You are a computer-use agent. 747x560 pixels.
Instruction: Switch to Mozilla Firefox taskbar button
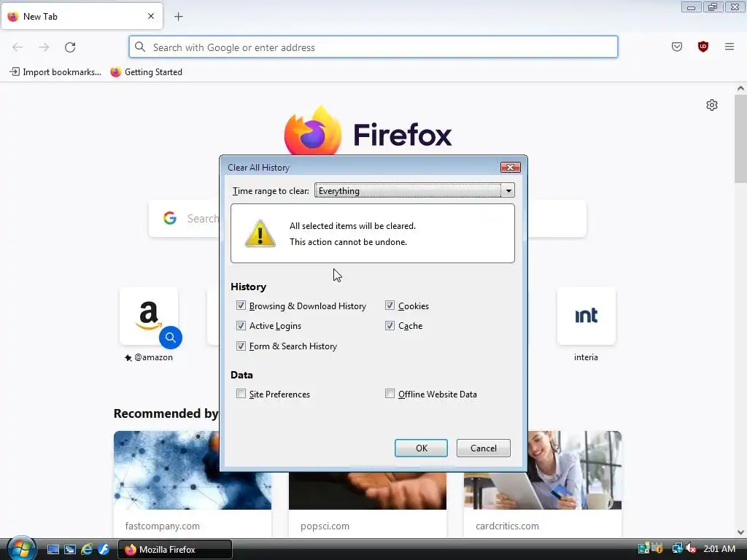[175, 550]
